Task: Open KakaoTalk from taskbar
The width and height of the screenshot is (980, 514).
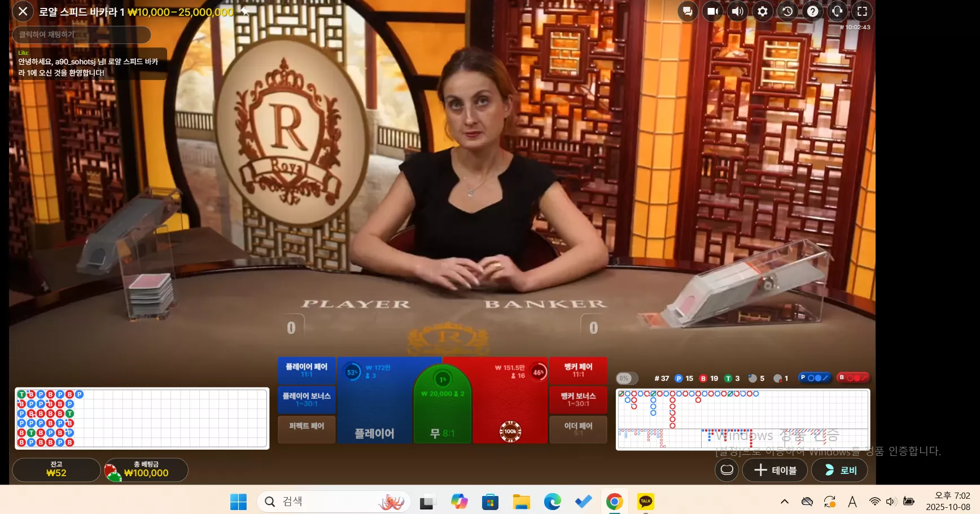Action: [645, 501]
